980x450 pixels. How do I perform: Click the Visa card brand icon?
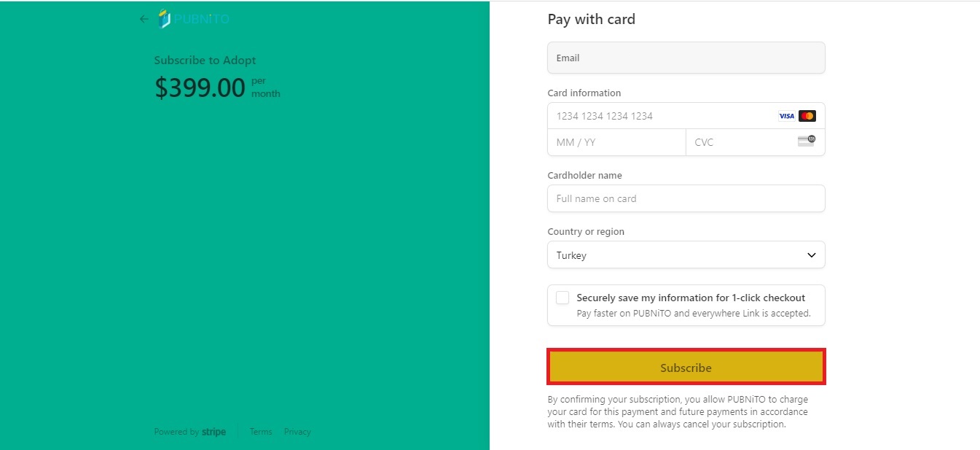point(786,116)
